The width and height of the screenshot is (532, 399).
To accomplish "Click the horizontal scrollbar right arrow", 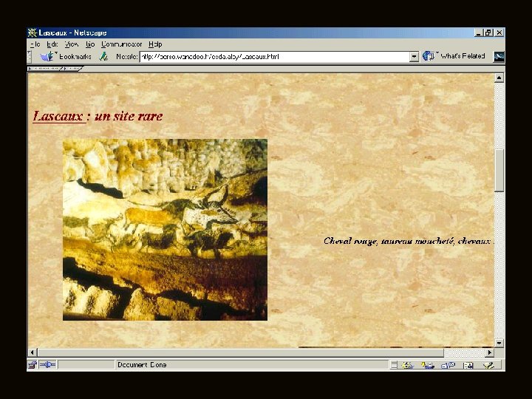I will 489,352.
